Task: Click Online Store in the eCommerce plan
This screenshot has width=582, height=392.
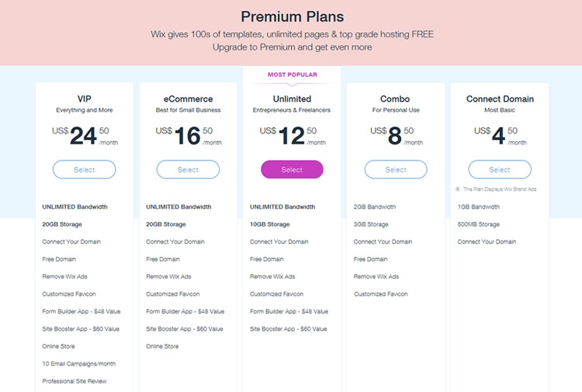Action: pyautogui.click(x=162, y=346)
